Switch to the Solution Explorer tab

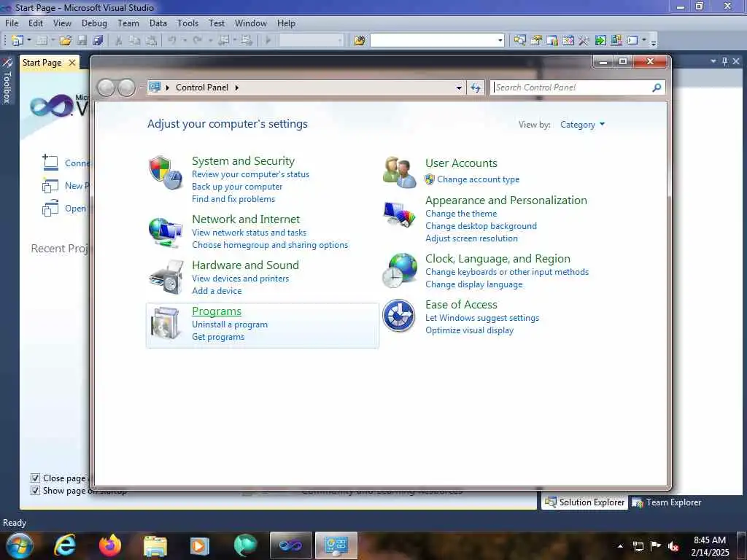click(x=584, y=502)
